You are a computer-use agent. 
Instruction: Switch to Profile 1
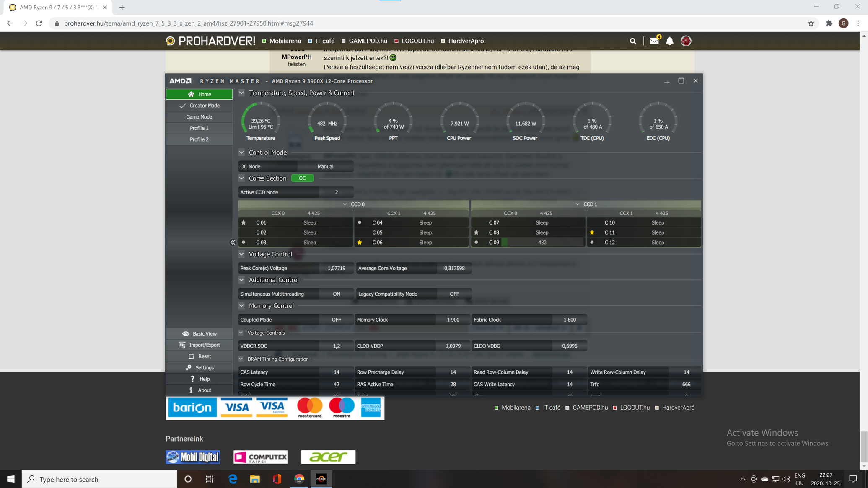pos(199,128)
